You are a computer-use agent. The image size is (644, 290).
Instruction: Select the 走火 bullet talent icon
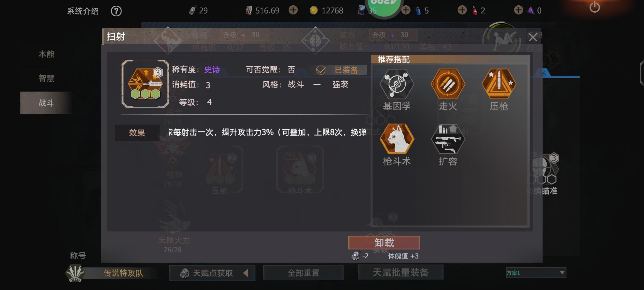coord(448,84)
